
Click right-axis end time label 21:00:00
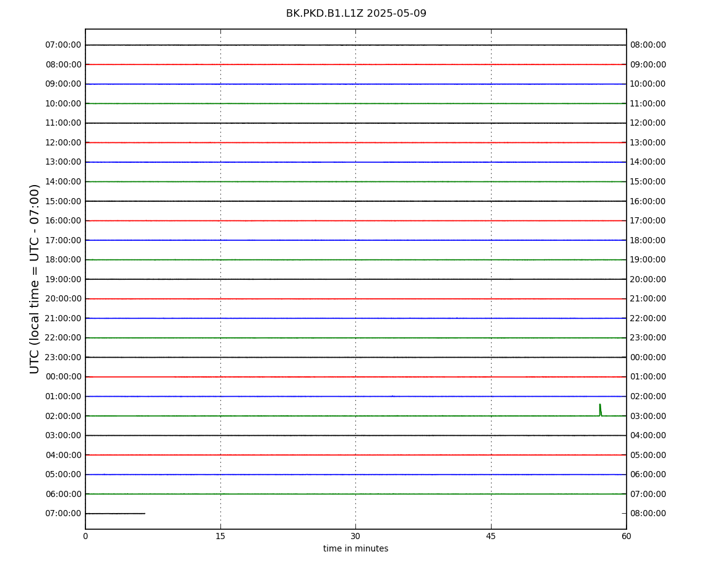pos(648,299)
